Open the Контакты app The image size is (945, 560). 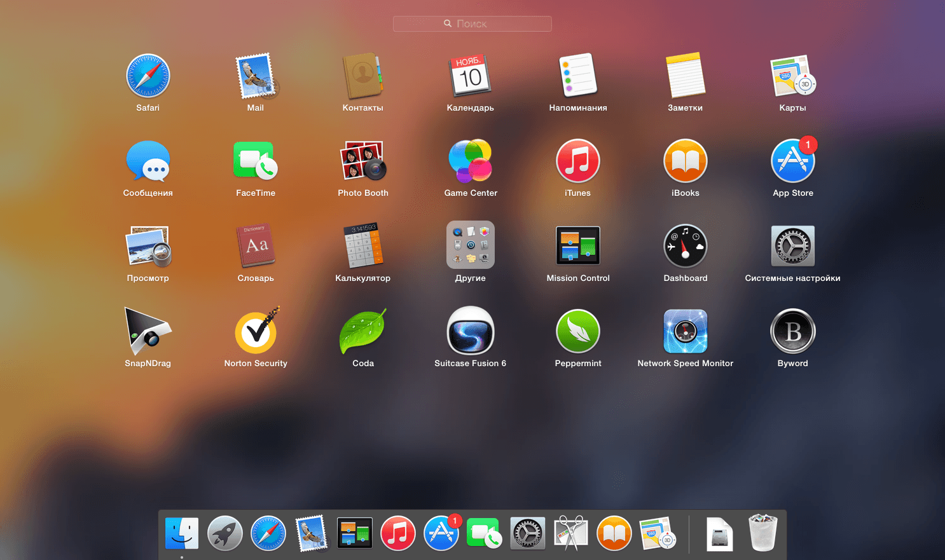[363, 76]
